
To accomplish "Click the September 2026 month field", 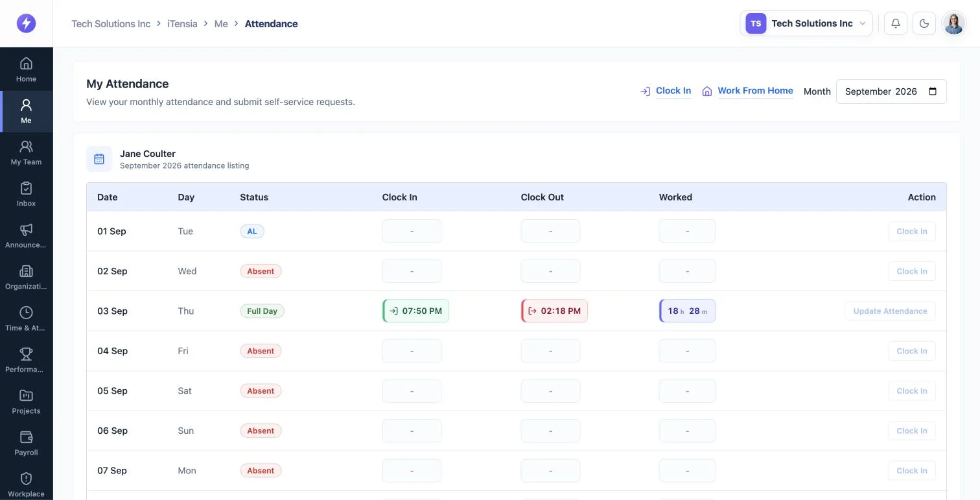I will point(891,91).
